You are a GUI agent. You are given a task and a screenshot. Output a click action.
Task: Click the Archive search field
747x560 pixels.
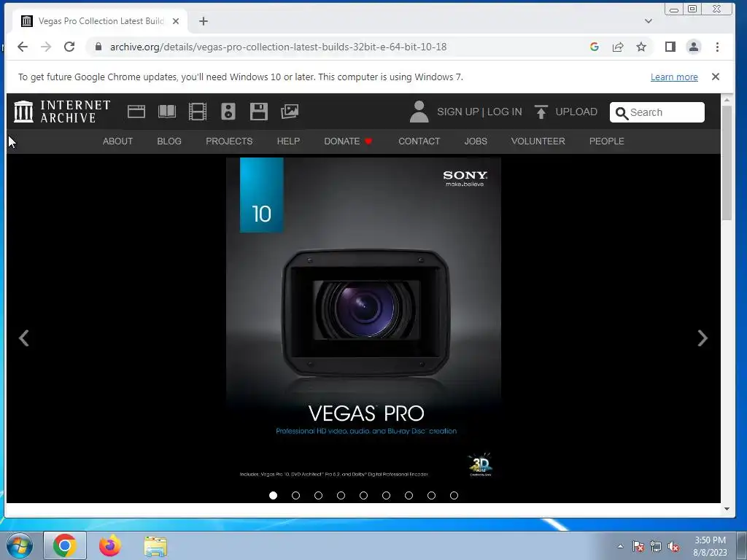pyautogui.click(x=657, y=112)
